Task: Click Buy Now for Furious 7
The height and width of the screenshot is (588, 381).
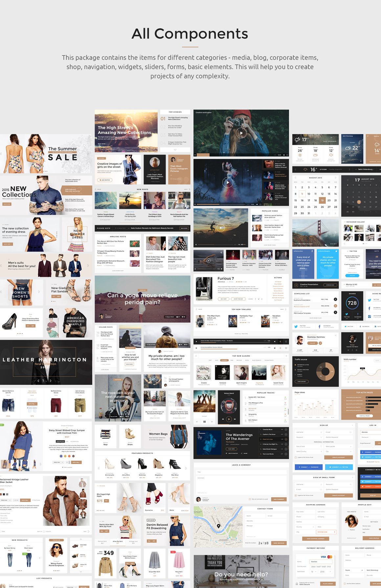Action: click(224, 299)
